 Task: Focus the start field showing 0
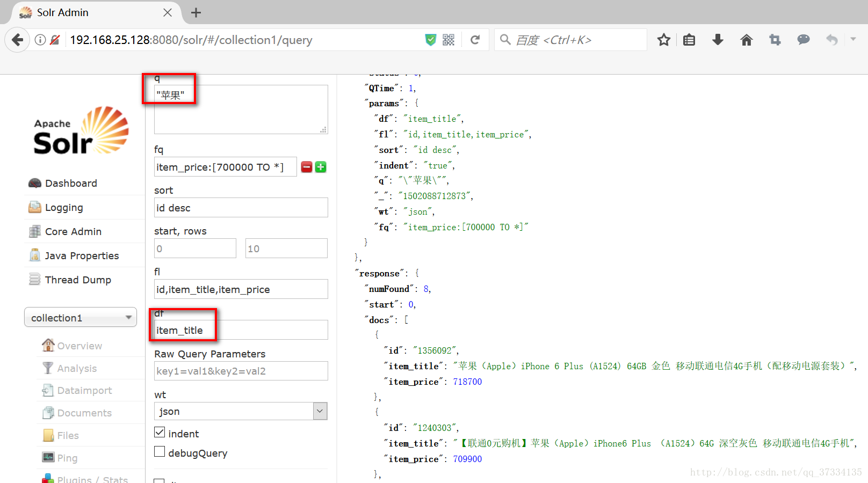pyautogui.click(x=195, y=248)
